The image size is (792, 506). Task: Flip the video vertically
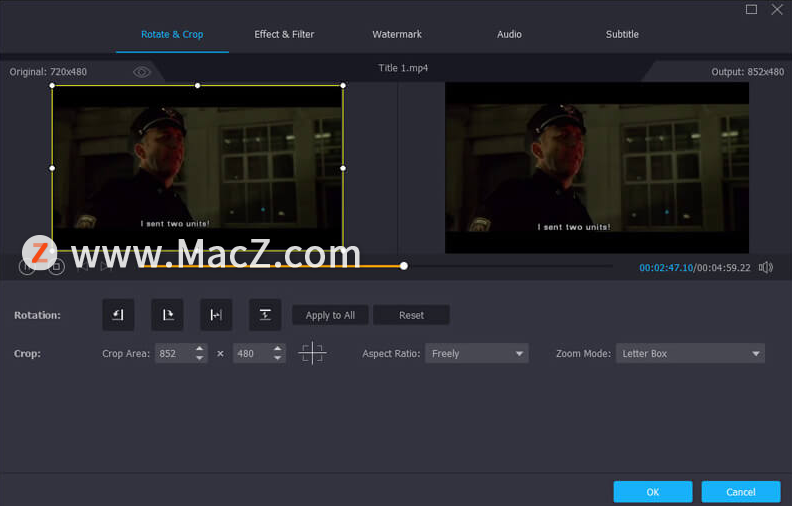tap(265, 315)
